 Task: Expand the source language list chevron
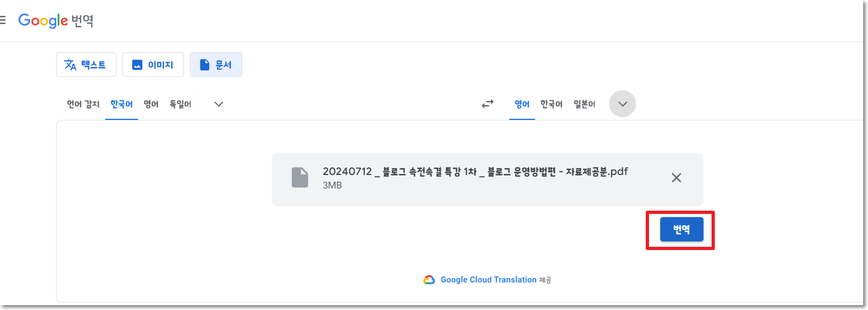218,104
